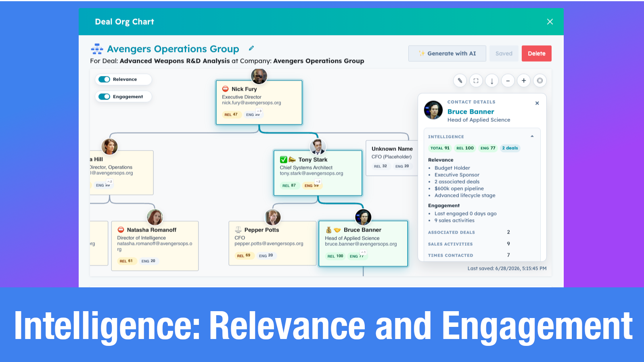
Task: Click megaphone icon on Tony Stark card
Action: [x=292, y=159]
